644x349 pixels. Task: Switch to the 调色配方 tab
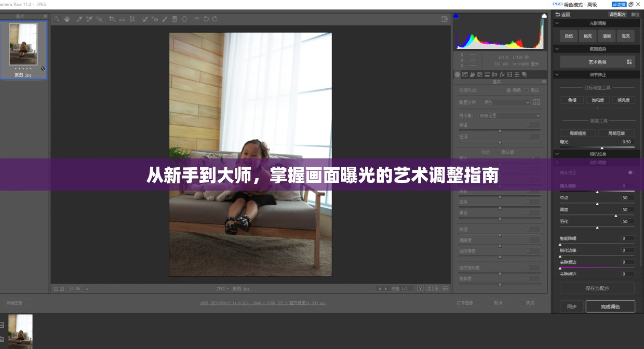[x=618, y=15]
